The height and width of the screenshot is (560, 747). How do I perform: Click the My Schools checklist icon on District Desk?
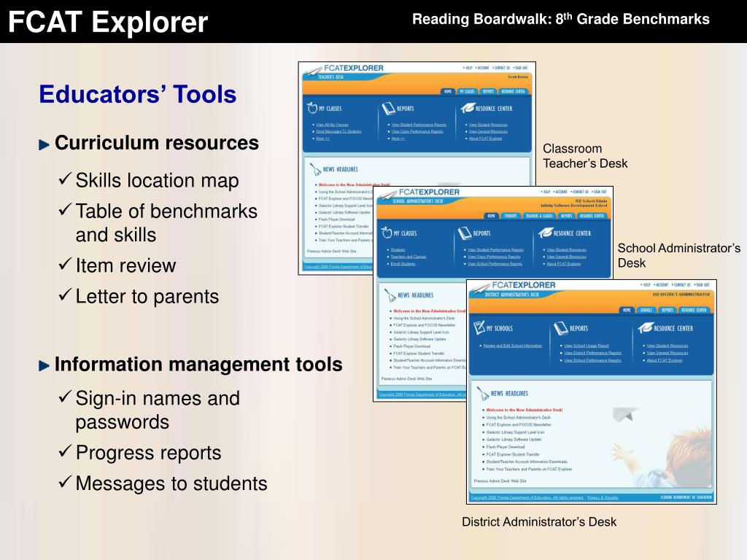tap(479, 327)
